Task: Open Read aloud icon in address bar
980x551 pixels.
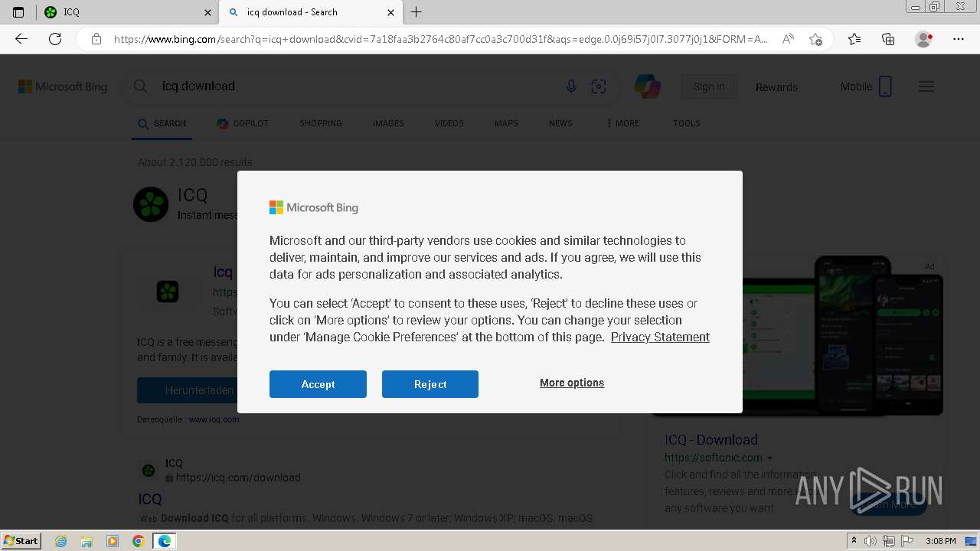Action: 788,39
